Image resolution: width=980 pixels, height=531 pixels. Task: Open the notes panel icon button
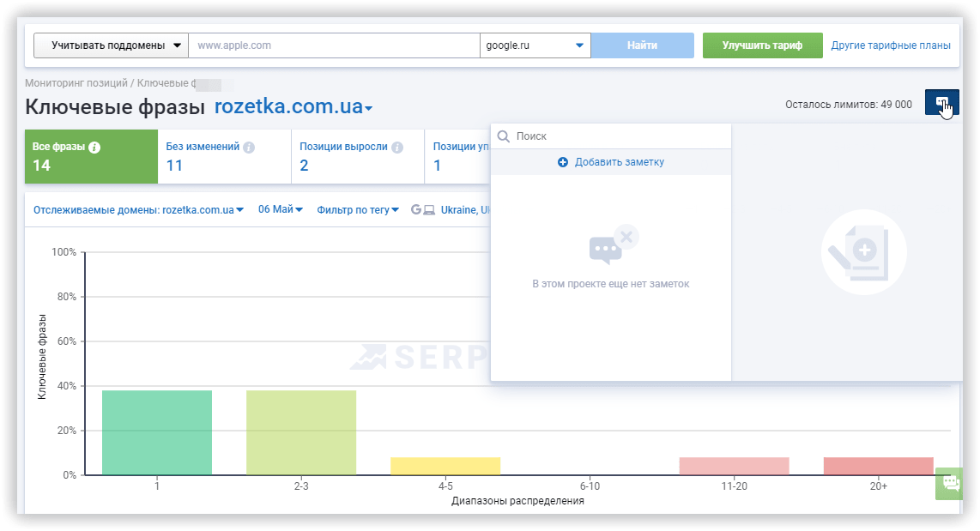tap(941, 103)
